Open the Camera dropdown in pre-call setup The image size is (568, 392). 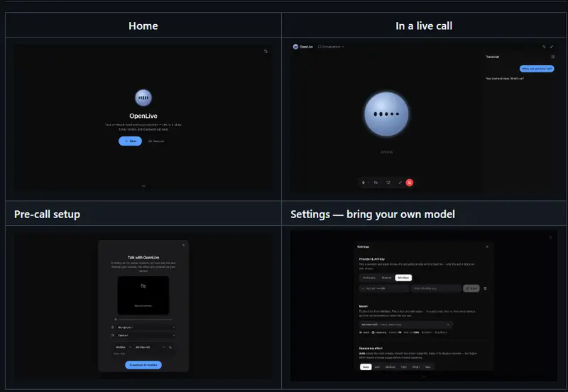pos(146,335)
